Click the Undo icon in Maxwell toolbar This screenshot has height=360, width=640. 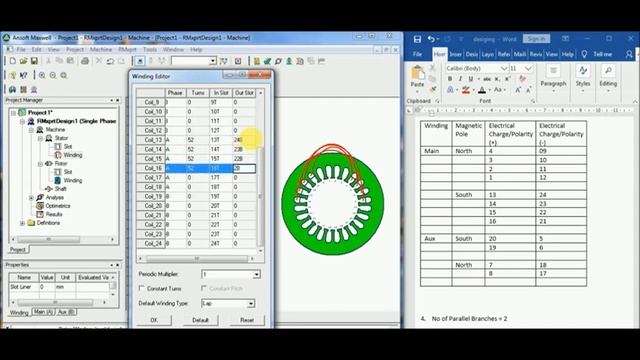tap(110, 61)
